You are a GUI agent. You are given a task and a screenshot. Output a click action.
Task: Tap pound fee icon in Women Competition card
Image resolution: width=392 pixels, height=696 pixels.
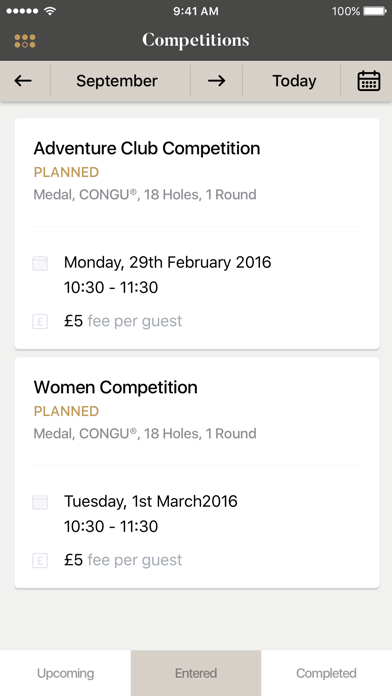40,561
